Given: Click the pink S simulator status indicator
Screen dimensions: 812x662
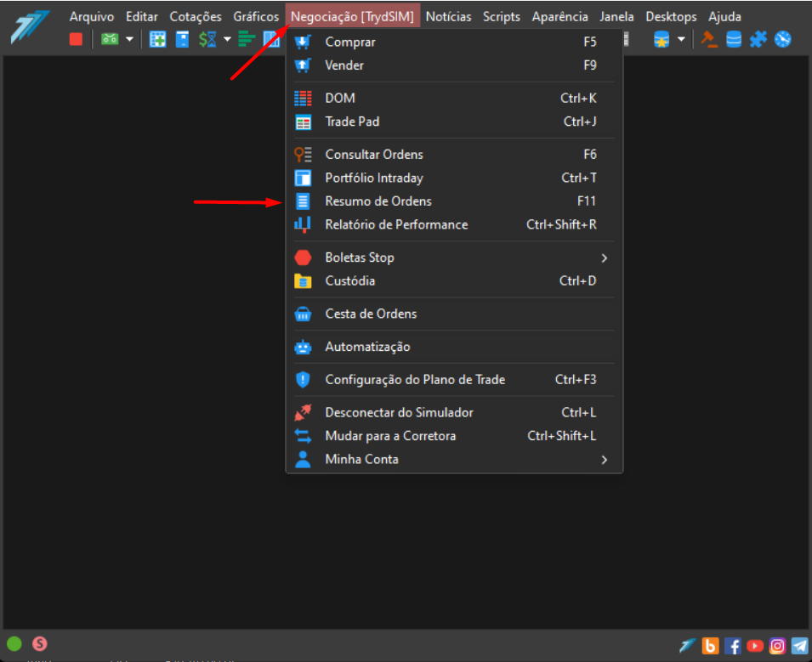Looking at the screenshot, I should (40, 644).
